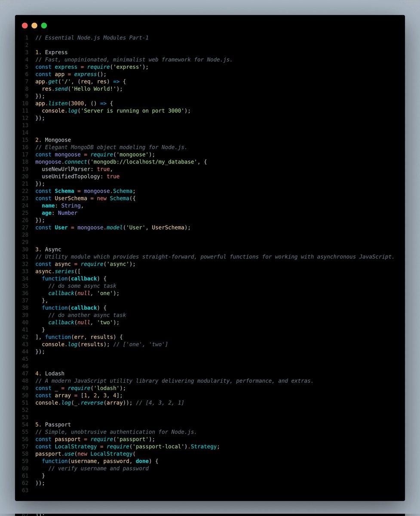420x516 pixels.
Task: Click 'const array = [1, 2, 3, 4];' line
Action: coord(79,396)
